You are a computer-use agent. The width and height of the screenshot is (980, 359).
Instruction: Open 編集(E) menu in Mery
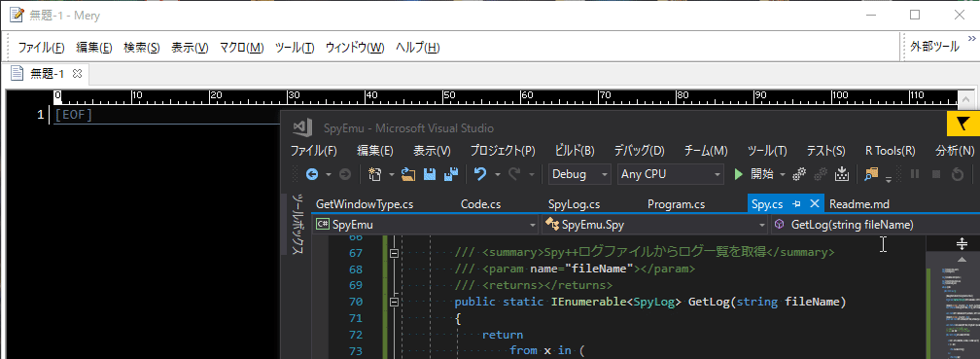coord(93,48)
